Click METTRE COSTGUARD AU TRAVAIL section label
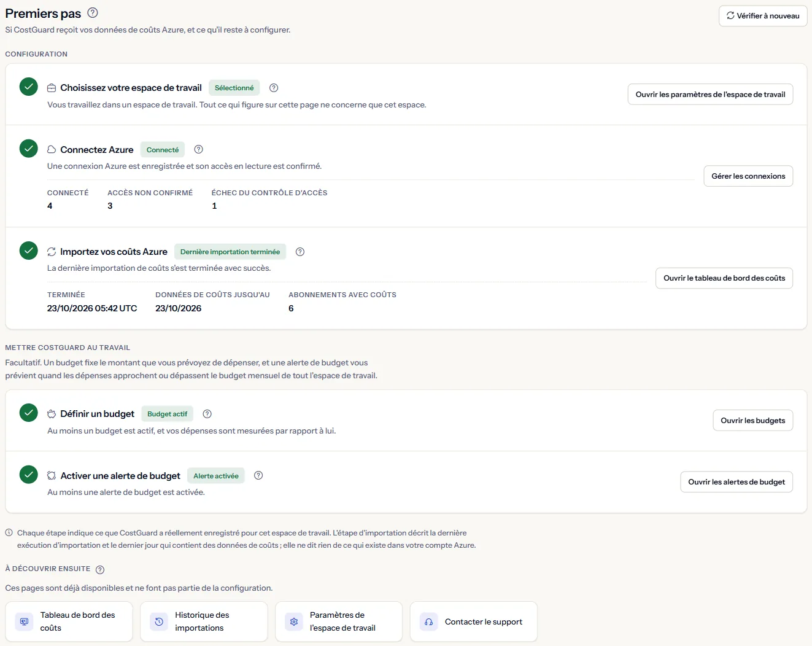This screenshot has height=646, width=812. [68, 348]
